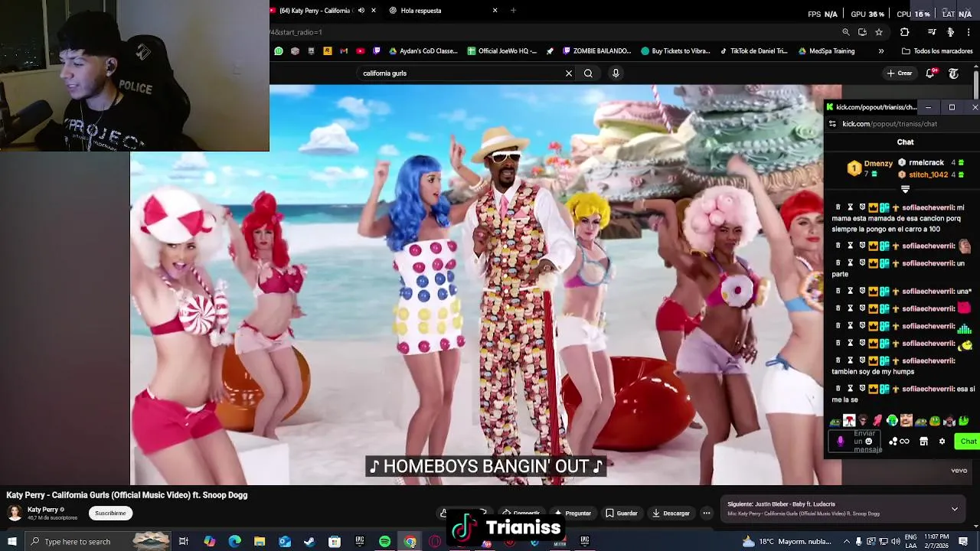Screen dimensions: 980x551
Task: Open Kick chat shop icon
Action: 923,442
